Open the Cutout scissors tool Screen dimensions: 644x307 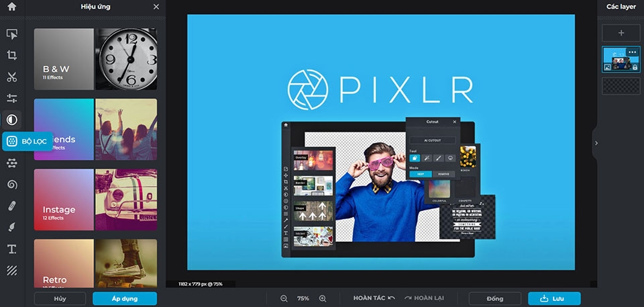12,77
